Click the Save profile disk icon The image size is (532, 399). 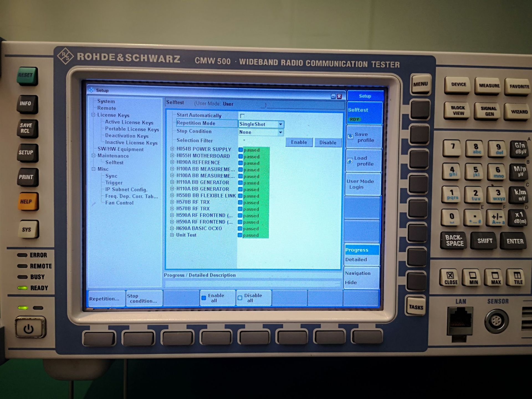(x=350, y=137)
